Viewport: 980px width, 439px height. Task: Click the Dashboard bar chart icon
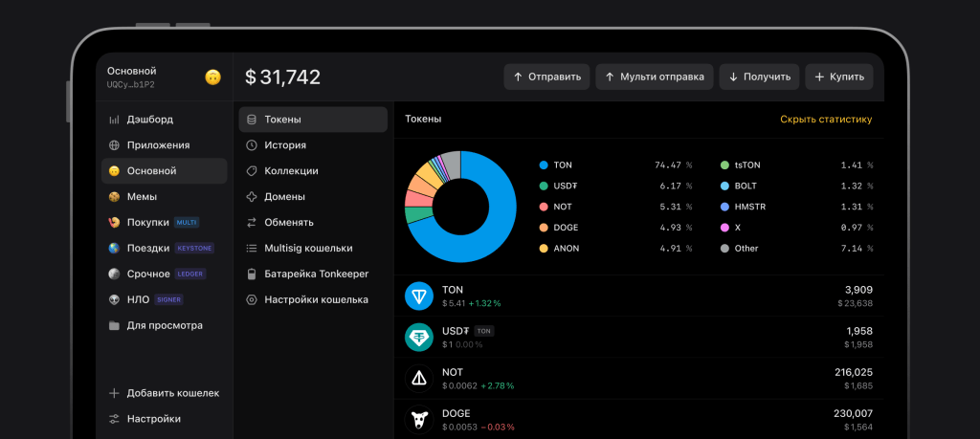pos(114,120)
